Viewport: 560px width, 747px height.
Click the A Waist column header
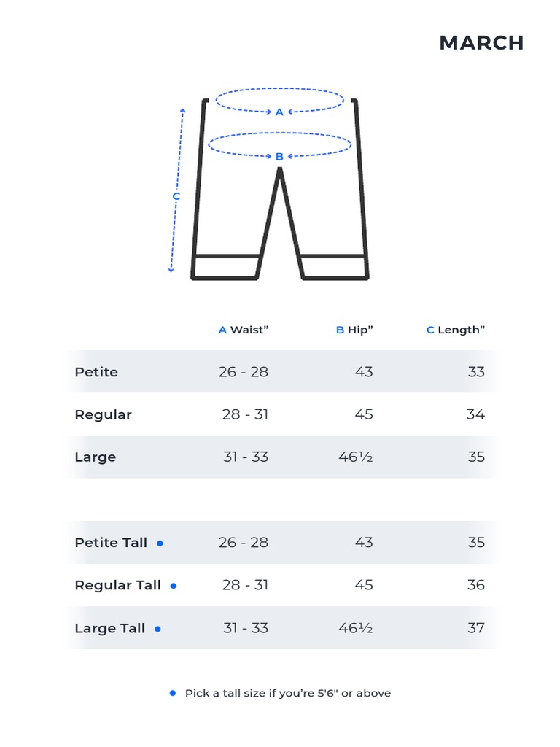click(244, 330)
